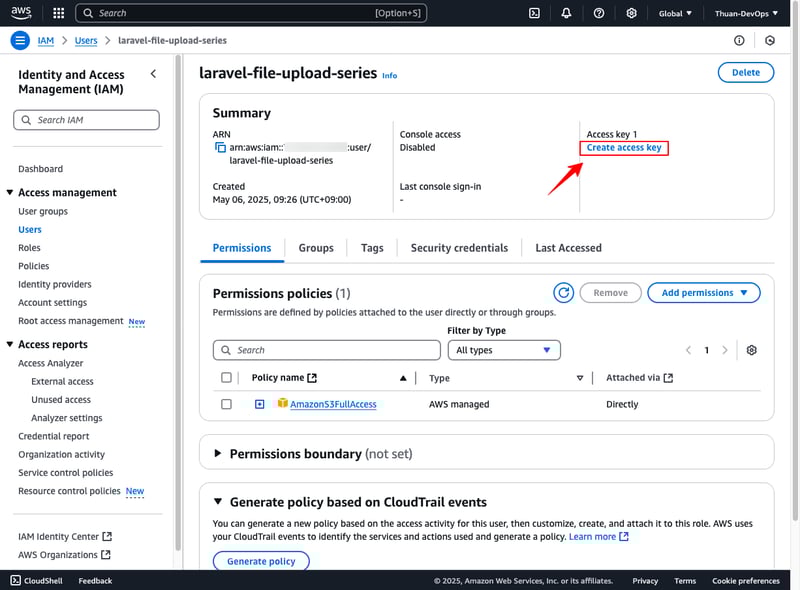Click the Create access key link
The image size is (800, 590).
[624, 148]
